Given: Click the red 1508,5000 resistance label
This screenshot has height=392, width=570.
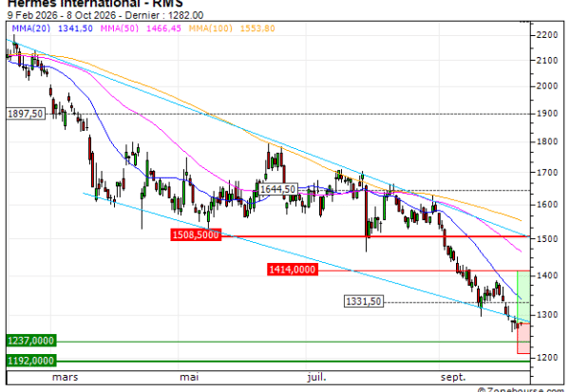Looking at the screenshot, I should pos(196,234).
